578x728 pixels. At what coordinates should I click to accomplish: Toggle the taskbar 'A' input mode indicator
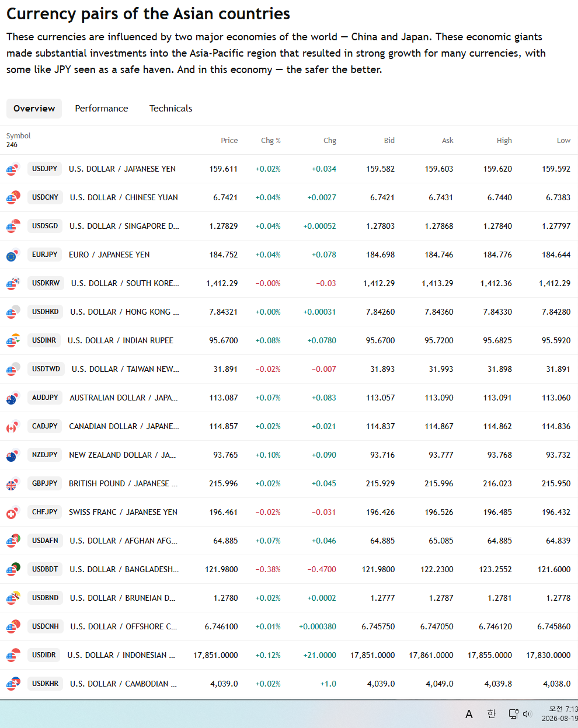[469, 714]
